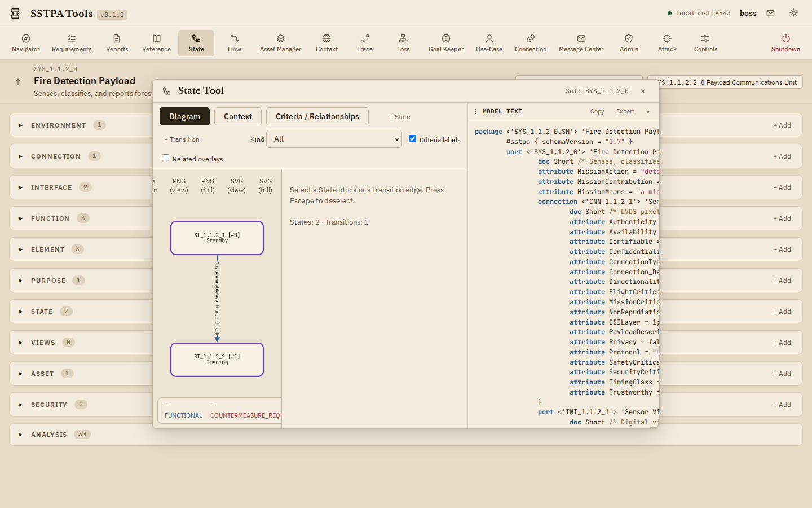This screenshot has width=812, height=508.
Task: Open the Reference tool
Action: tap(156, 43)
